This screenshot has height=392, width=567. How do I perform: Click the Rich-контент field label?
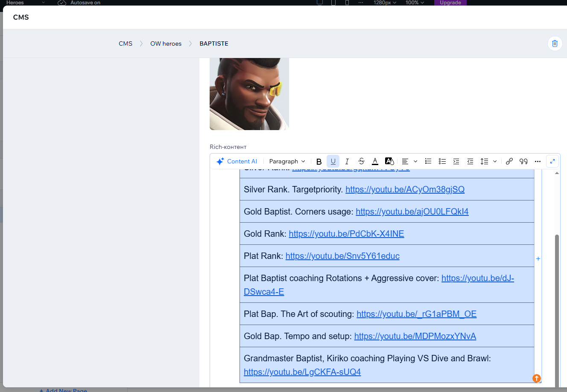coord(228,147)
